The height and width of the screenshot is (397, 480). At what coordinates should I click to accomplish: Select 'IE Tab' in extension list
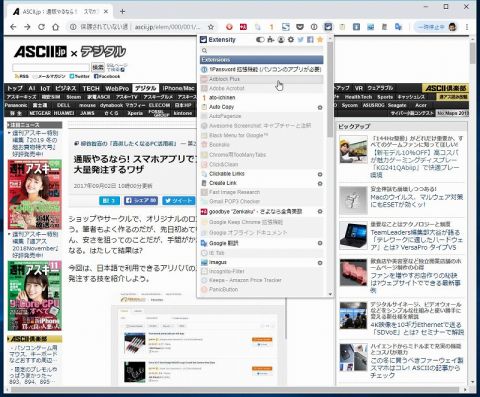click(216, 253)
